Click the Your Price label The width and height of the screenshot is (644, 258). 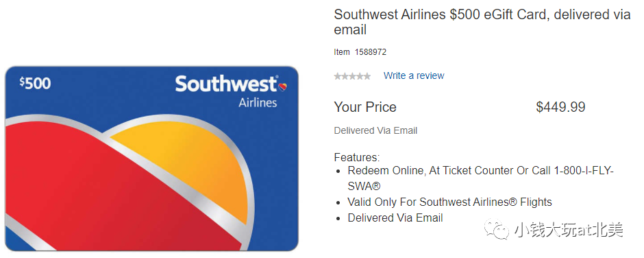click(365, 107)
